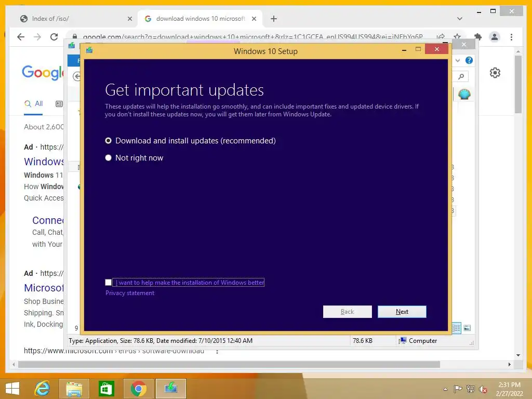Go back in Chrome
Image resolution: width=532 pixels, height=399 pixels.
[21, 37]
